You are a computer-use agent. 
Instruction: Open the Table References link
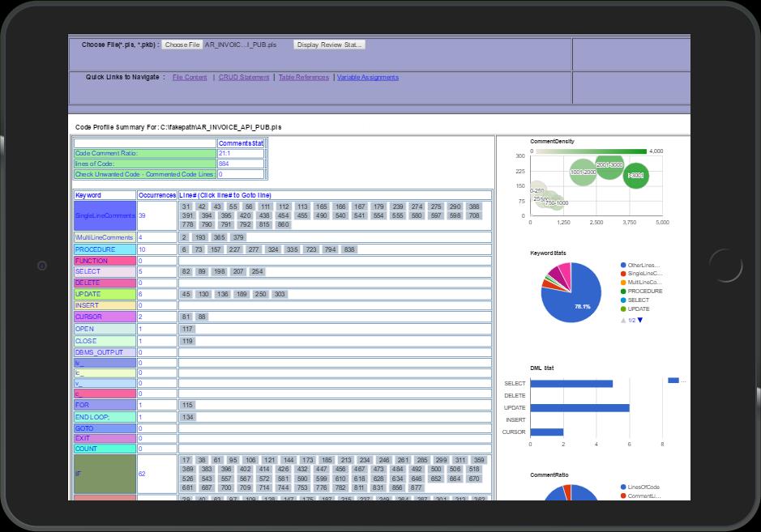coord(303,77)
